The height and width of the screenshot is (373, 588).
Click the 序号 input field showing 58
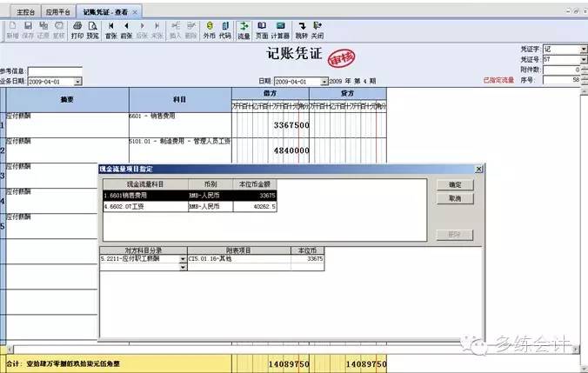pos(562,80)
